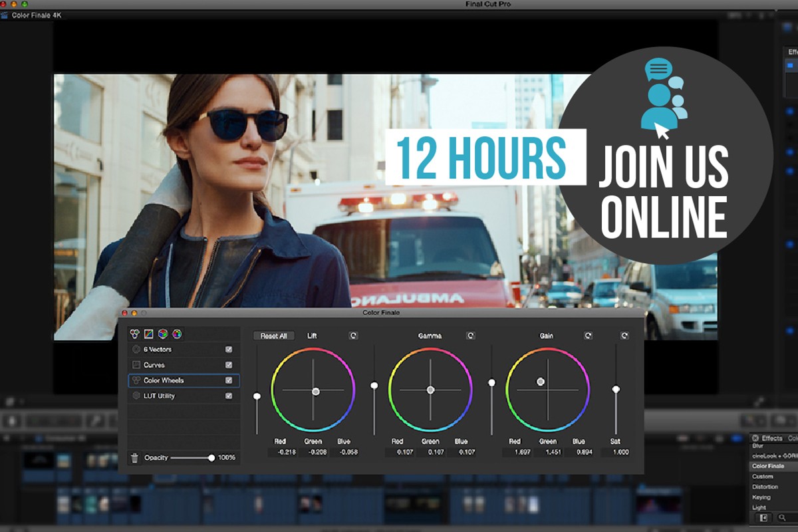
Task: Select the Color Finale effects category
Action: (774, 466)
